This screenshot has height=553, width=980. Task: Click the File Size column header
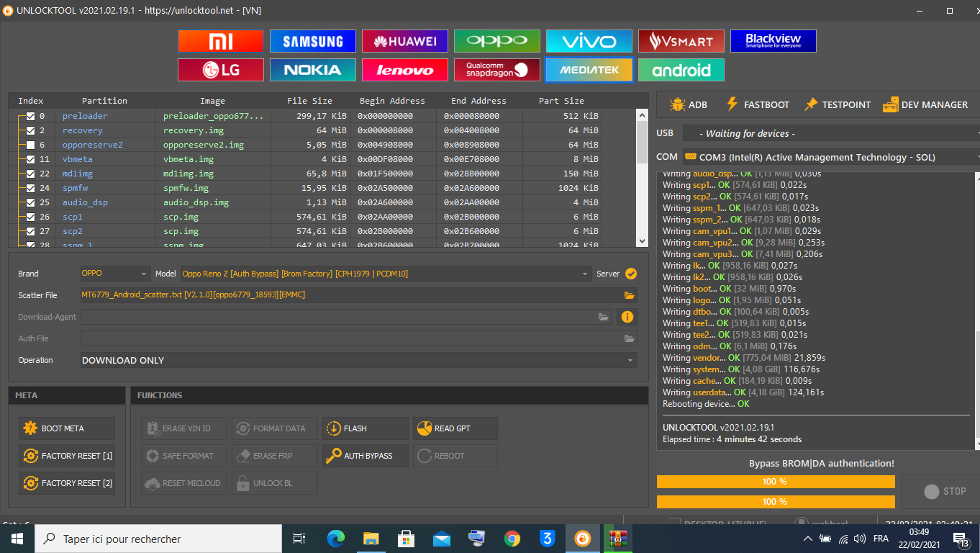coord(309,101)
